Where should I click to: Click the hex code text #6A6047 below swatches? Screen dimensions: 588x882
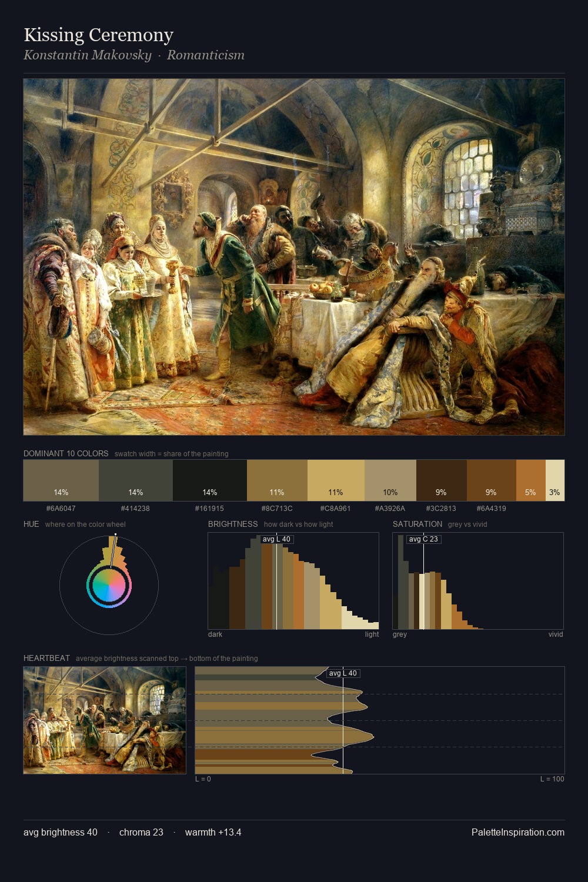coord(61,508)
